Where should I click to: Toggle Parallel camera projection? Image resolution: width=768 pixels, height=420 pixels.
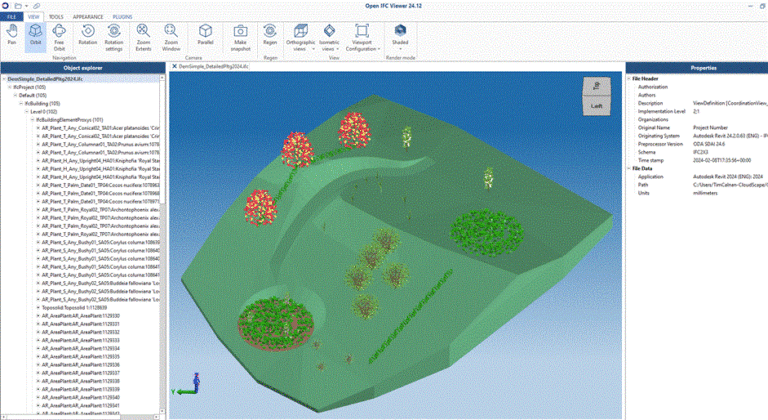tap(205, 34)
